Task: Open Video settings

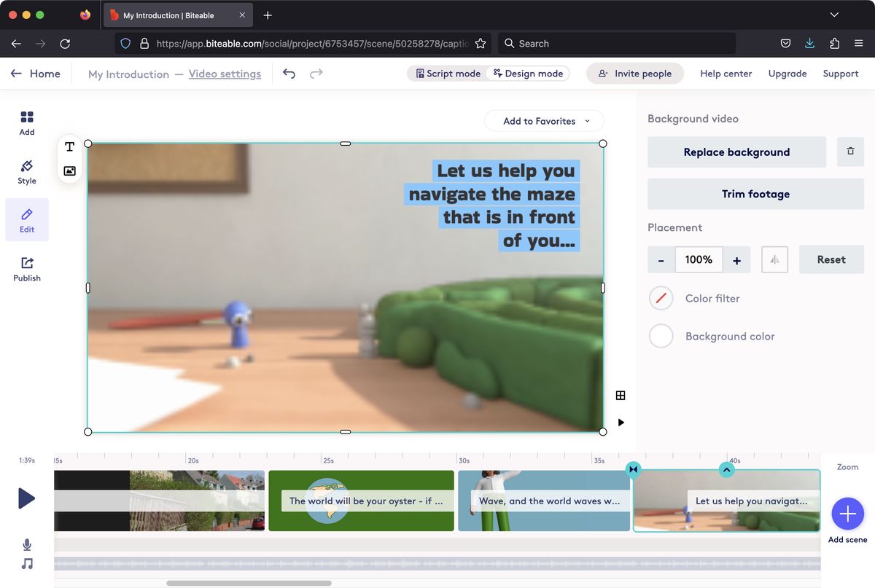Action: 225,74
